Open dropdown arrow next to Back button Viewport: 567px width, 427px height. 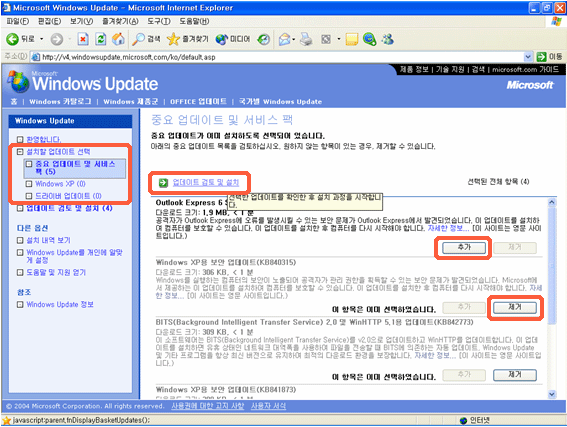(42, 39)
